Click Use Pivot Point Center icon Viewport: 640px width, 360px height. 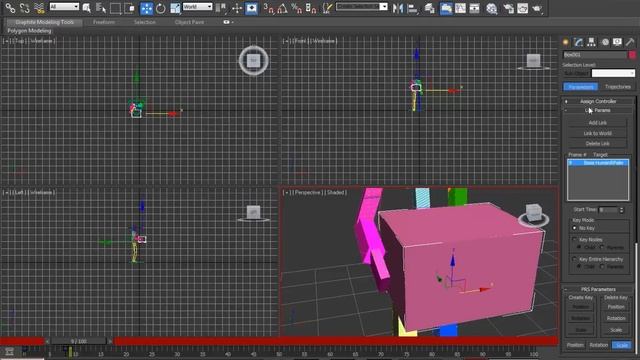[x=220, y=8]
